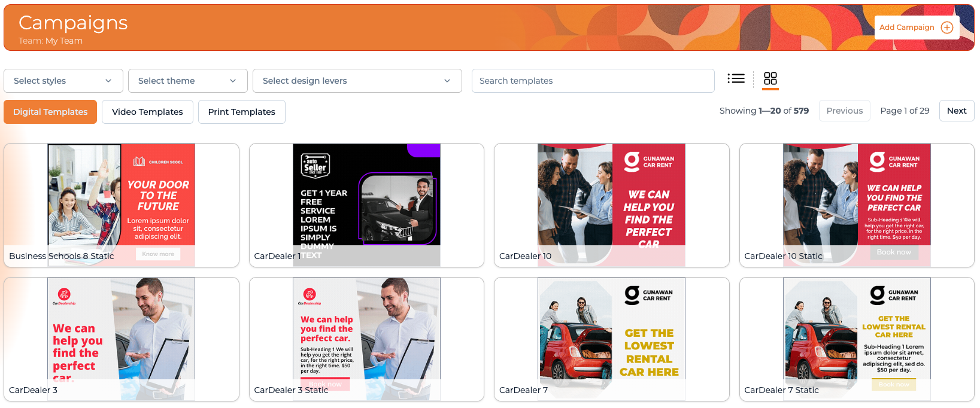Focus the Search templates field
The image size is (980, 408).
pos(593,81)
